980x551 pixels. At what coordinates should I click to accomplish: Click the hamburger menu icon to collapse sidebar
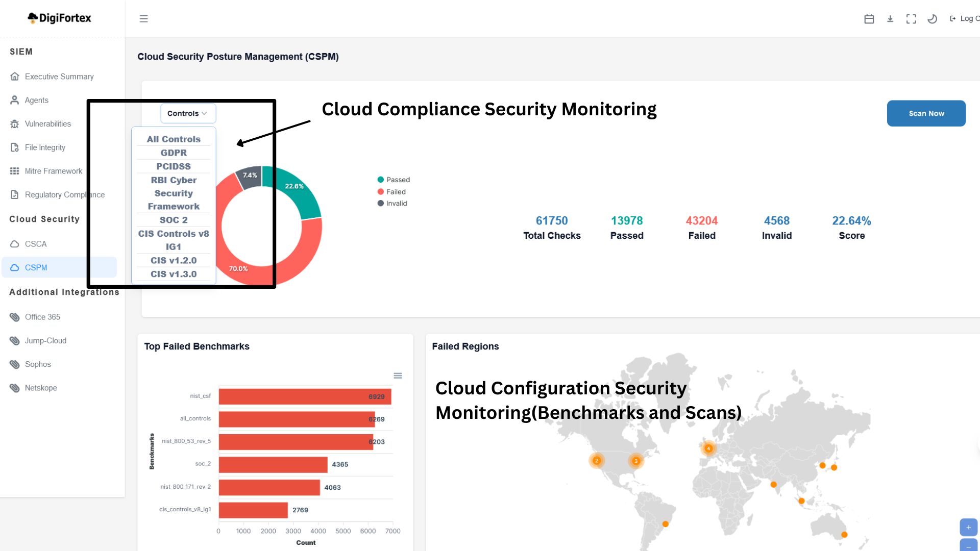tap(143, 19)
